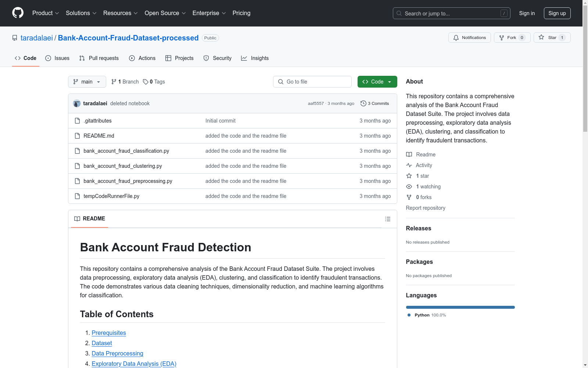The image size is (588, 368).
Task: Click the branch icon beside 1 Branch
Action: [x=114, y=82]
